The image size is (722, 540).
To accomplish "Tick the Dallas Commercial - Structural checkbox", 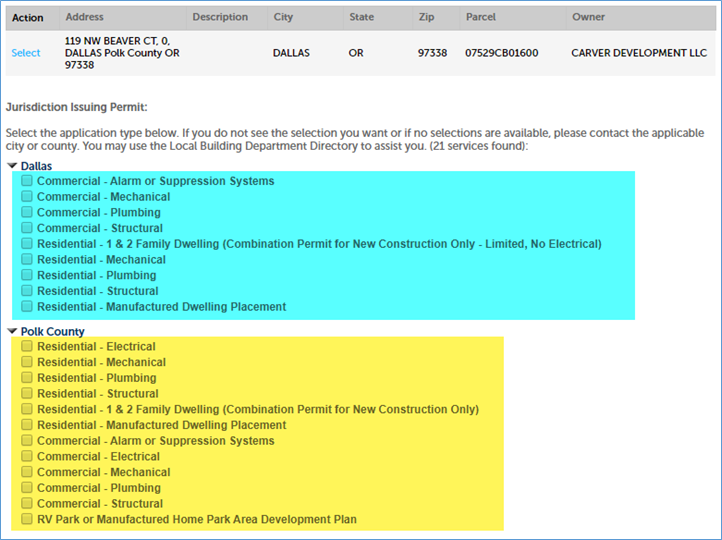I will (28, 228).
